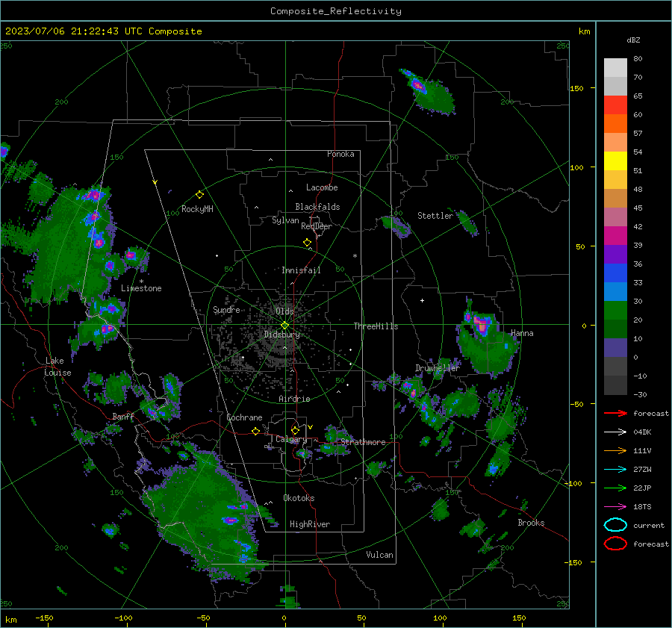
Task: Click the magenta 18TS arrow legend icon
Action: click(615, 507)
